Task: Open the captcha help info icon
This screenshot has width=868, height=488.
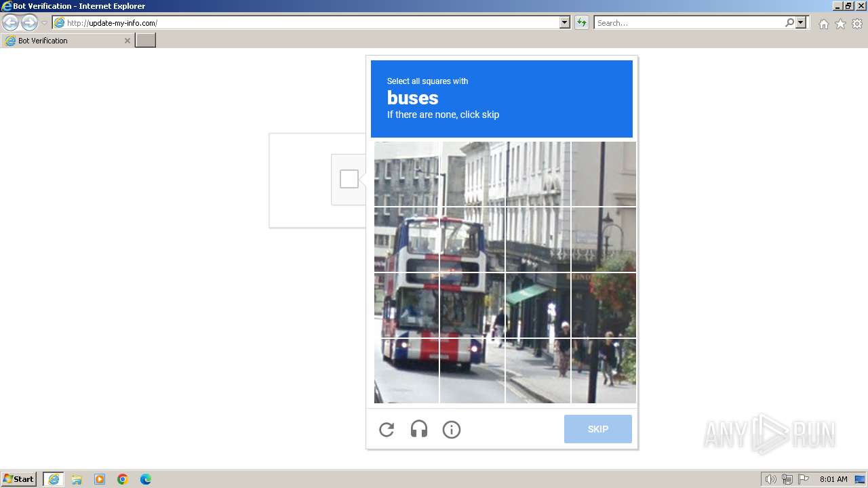Action: (452, 429)
